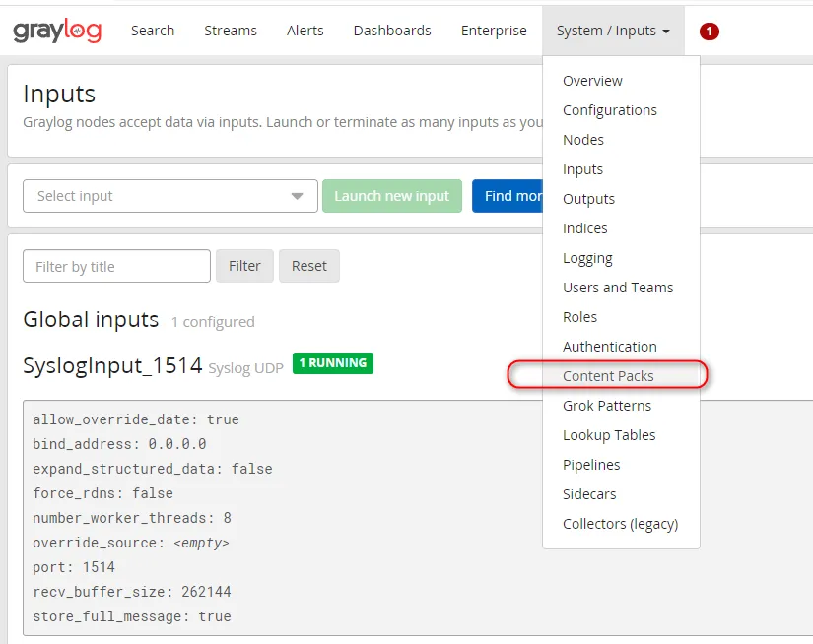Click the Find more inputs button
Screen dimensions: 813x644
(x=508, y=196)
